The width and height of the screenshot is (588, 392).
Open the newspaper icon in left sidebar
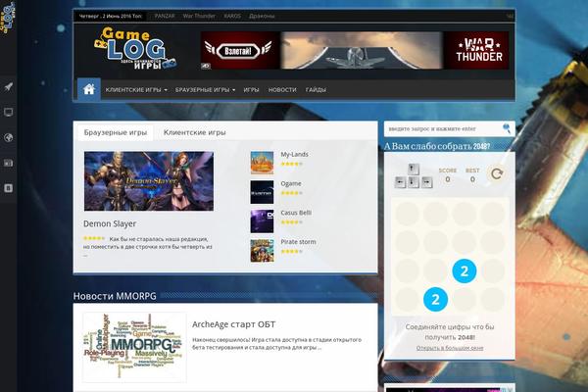[x=8, y=163]
